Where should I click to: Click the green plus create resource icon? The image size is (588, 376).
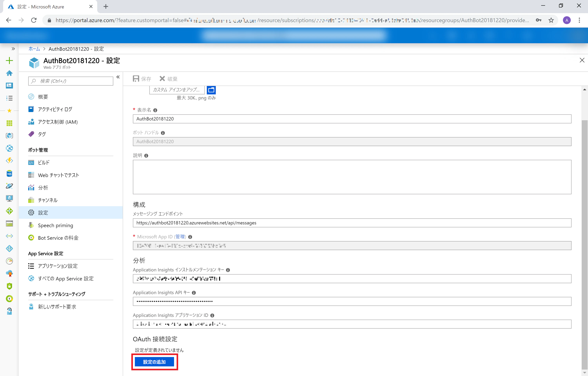9,61
